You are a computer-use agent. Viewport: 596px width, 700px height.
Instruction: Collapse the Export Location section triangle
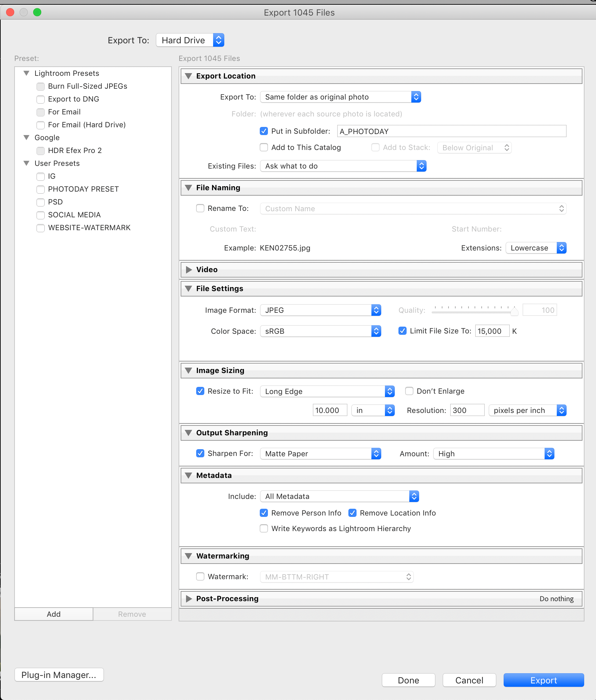tap(188, 76)
